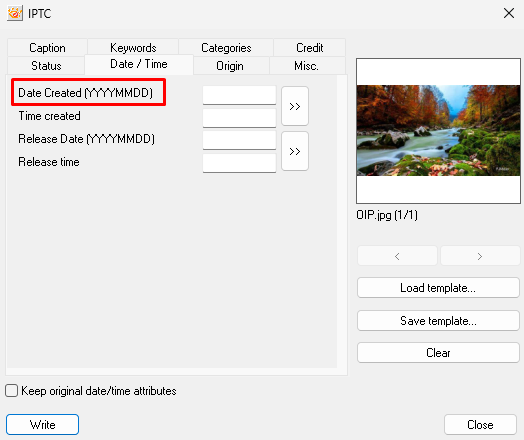Click the Clear button

tap(438, 352)
